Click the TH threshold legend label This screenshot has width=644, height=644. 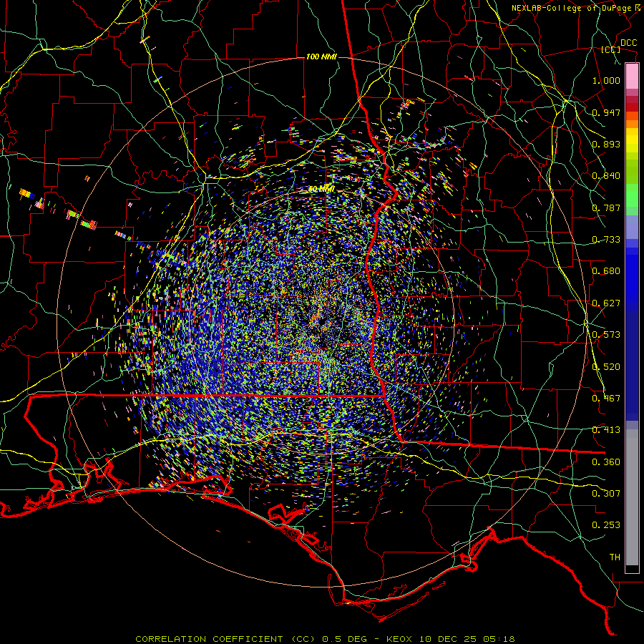coord(615,557)
